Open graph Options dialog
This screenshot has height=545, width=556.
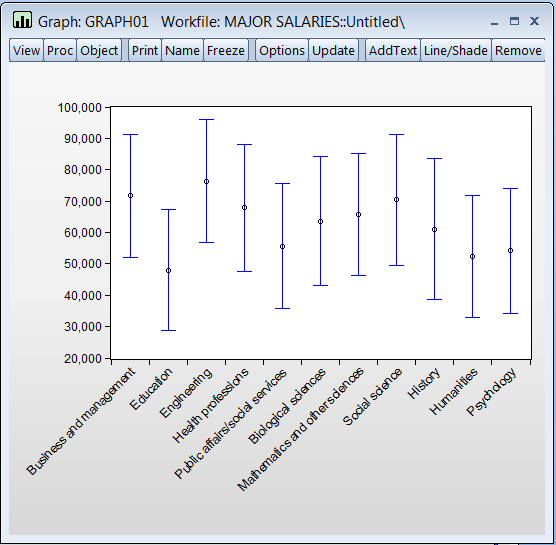[282, 50]
